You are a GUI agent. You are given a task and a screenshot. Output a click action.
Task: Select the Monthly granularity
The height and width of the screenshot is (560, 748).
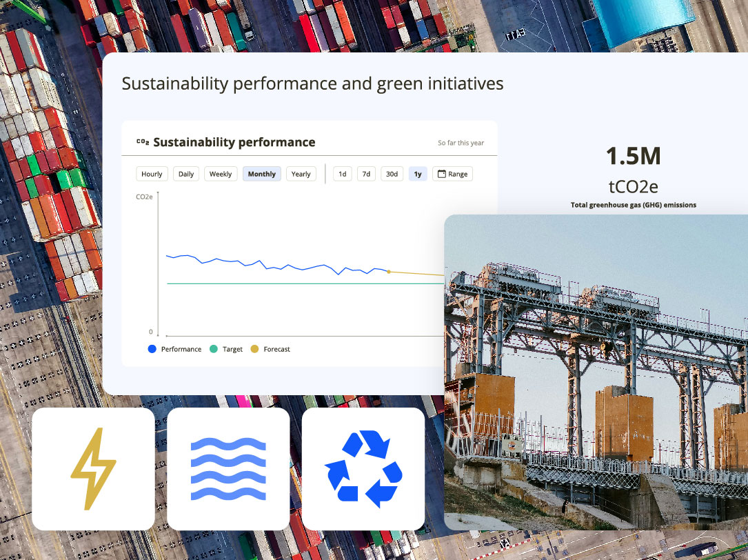[261, 174]
